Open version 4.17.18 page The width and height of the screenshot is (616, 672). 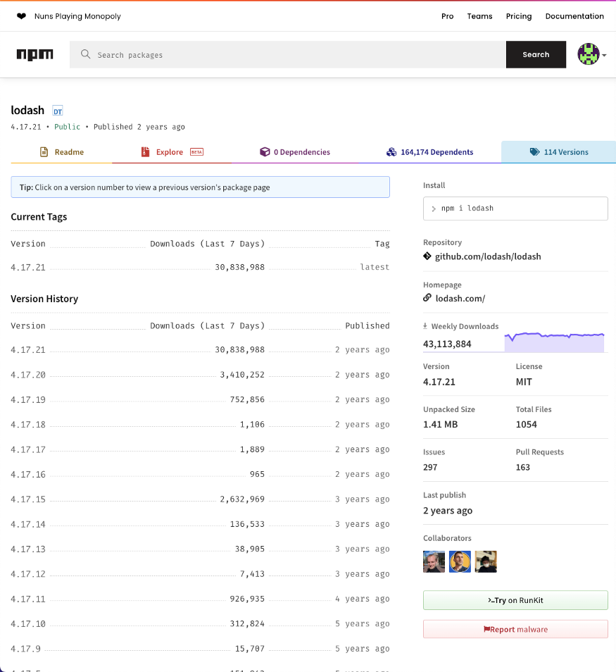28,424
